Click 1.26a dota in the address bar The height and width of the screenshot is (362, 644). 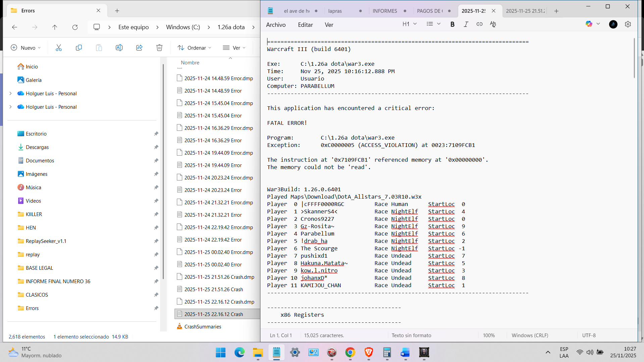click(x=231, y=27)
